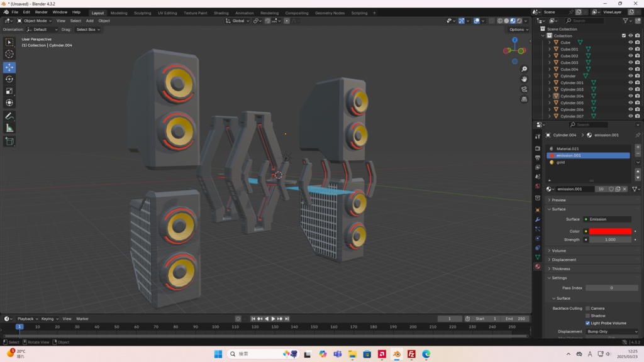Open the File menu

click(15, 13)
